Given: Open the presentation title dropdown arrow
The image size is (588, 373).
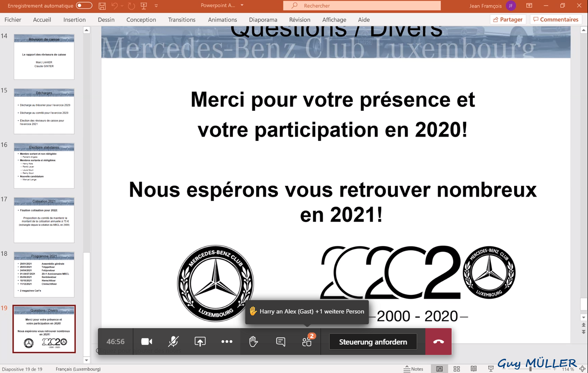Looking at the screenshot, I should (242, 6).
